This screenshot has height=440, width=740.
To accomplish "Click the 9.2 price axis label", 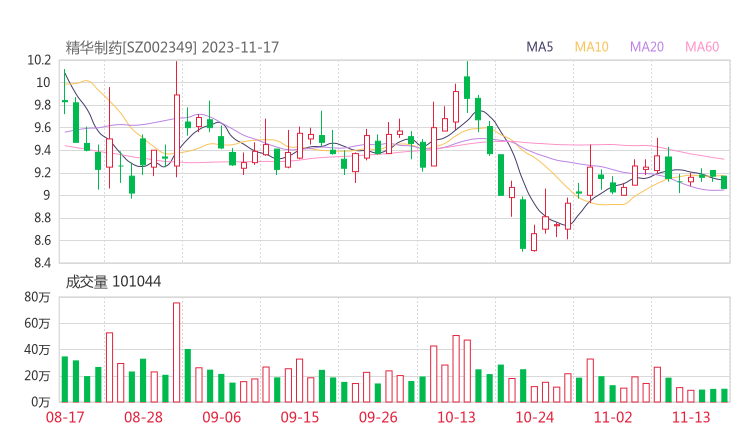I will (42, 173).
